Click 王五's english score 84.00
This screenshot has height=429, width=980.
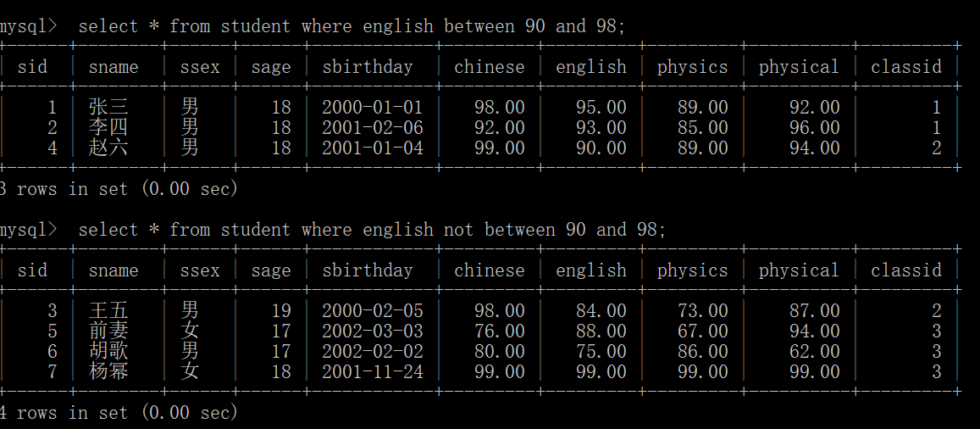(601, 310)
